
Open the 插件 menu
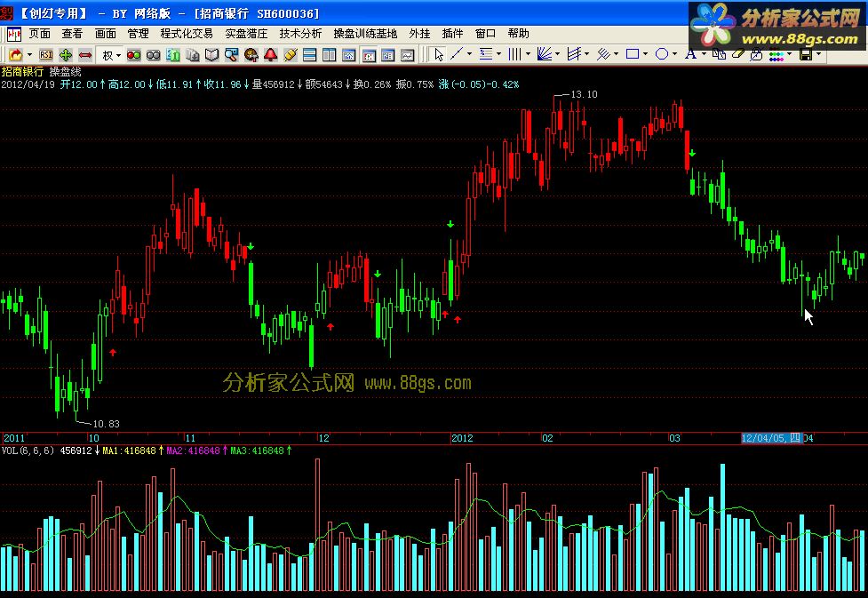point(452,34)
